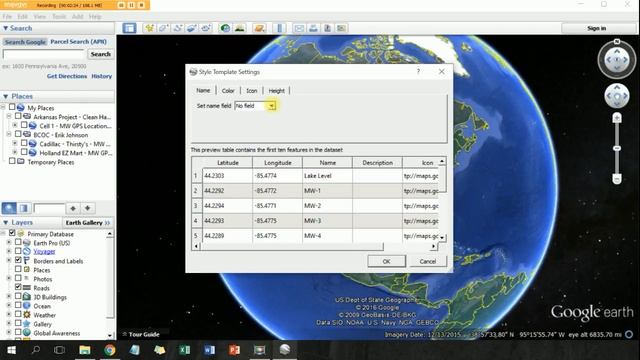
Task: Click the preview table horizontal scrollbar
Action: point(292,246)
